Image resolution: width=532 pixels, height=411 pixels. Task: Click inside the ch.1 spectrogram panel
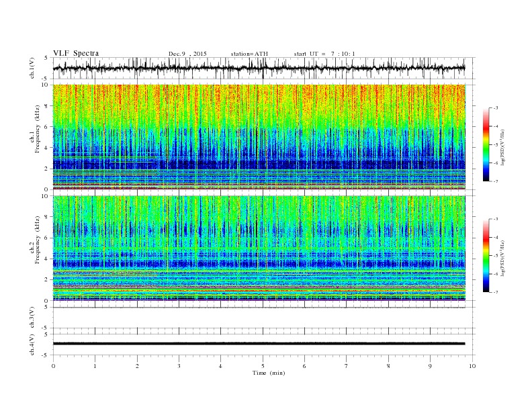tap(259, 137)
